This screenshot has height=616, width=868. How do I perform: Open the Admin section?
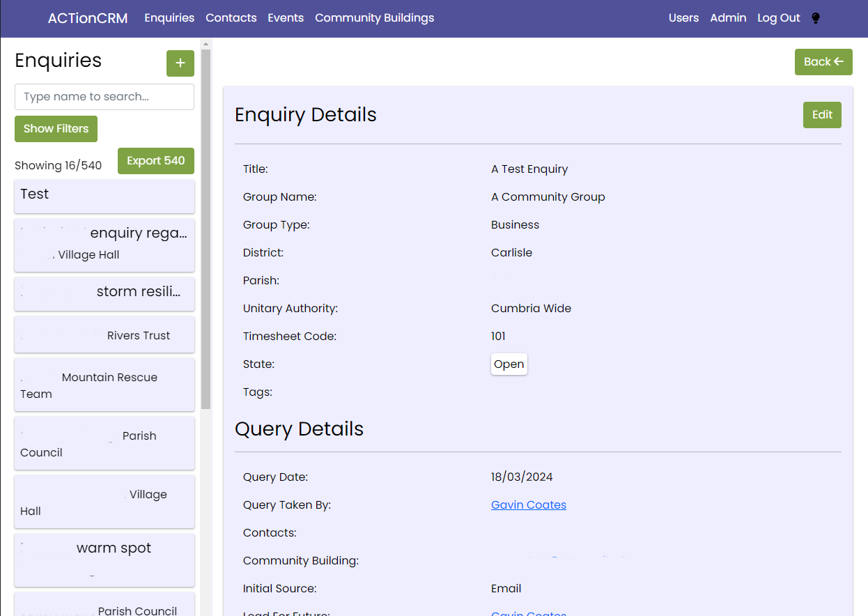click(x=728, y=18)
